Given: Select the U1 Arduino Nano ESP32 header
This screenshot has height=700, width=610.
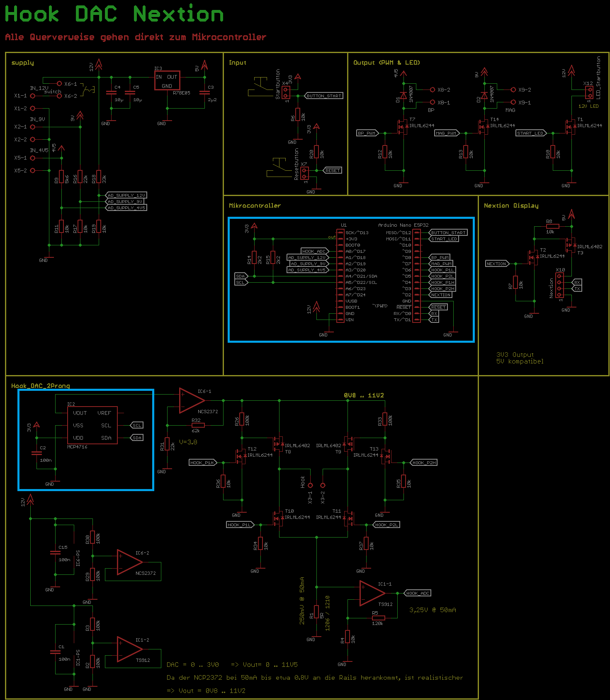Looking at the screenshot, I should point(340,276).
